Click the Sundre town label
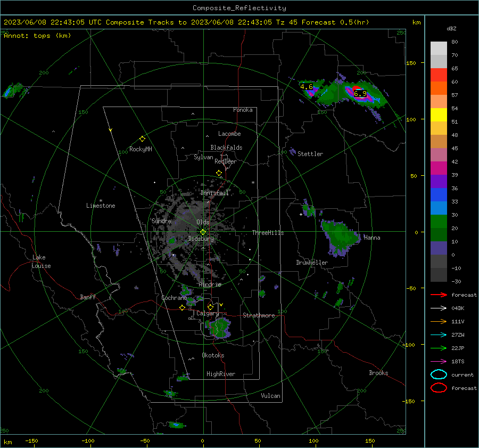Image resolution: width=479 pixels, height=448 pixels. [161, 221]
